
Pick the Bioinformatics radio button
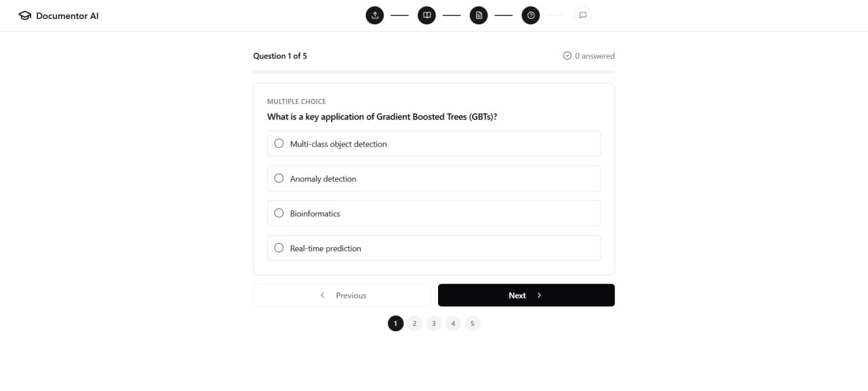point(279,213)
